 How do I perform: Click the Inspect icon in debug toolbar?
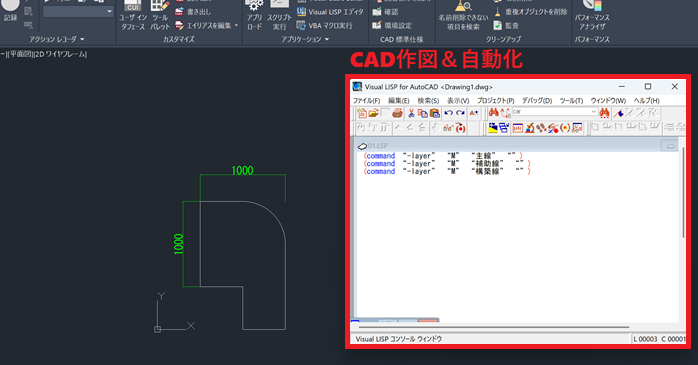[553, 128]
